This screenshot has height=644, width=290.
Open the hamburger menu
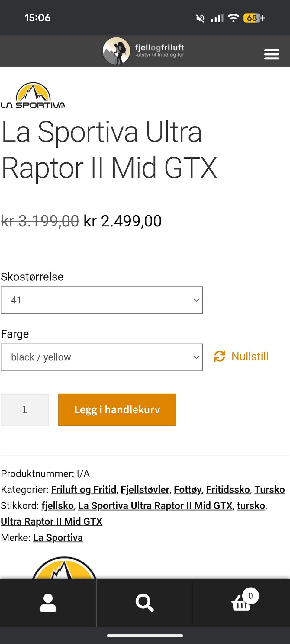[271, 54]
